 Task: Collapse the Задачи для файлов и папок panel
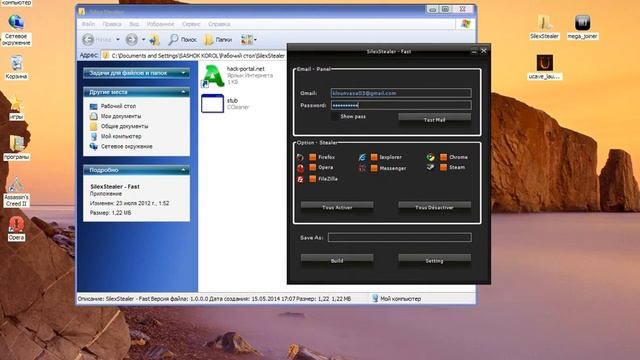(183, 73)
